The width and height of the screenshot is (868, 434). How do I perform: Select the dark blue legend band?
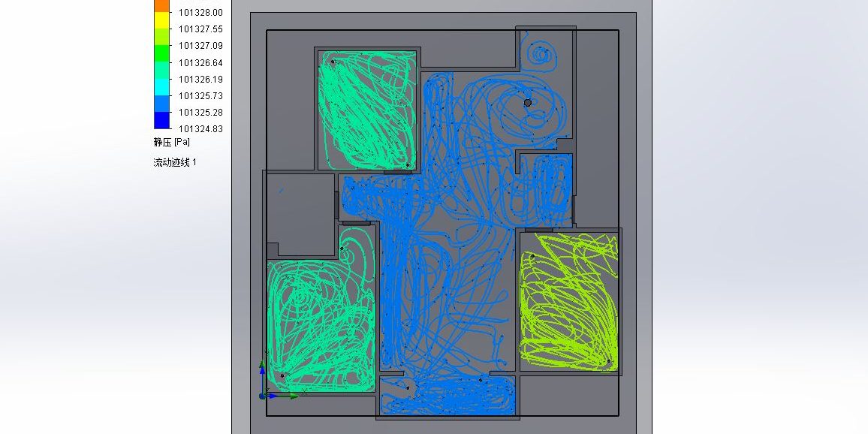click(162, 120)
